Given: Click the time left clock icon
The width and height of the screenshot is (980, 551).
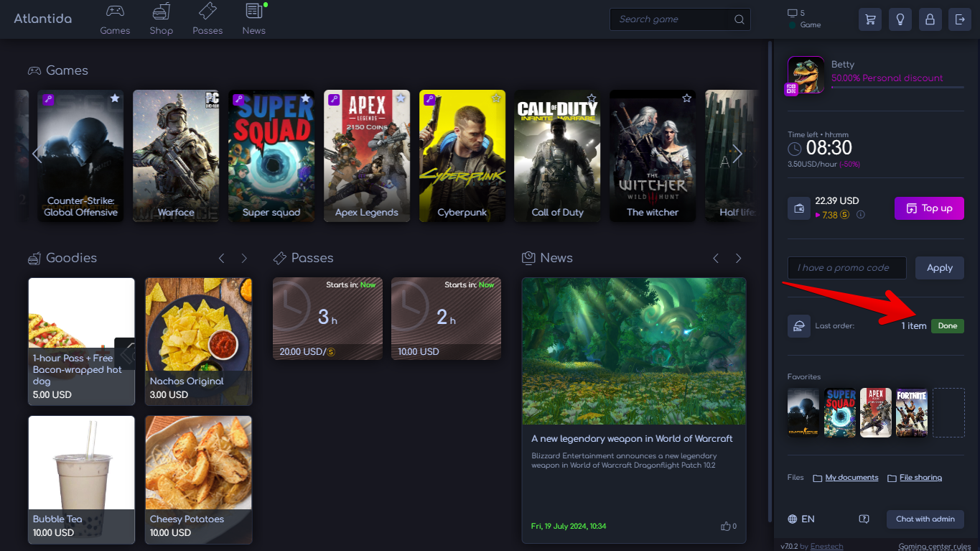Looking at the screenshot, I should click(795, 149).
